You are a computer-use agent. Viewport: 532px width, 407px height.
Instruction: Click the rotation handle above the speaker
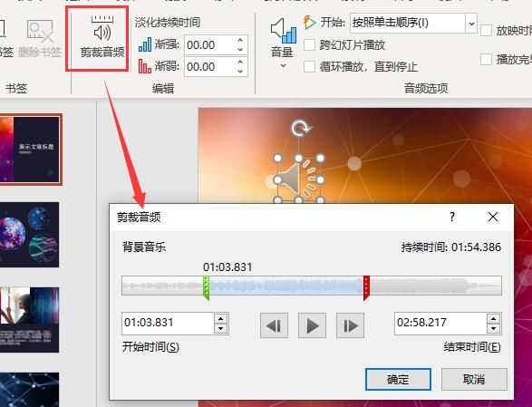[x=299, y=129]
